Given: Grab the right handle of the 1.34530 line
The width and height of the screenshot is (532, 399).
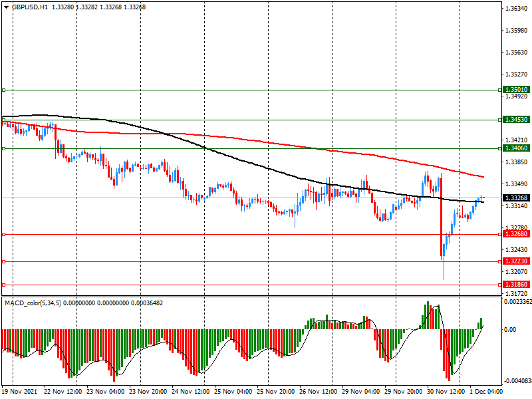Looking at the screenshot, I should 500,120.
